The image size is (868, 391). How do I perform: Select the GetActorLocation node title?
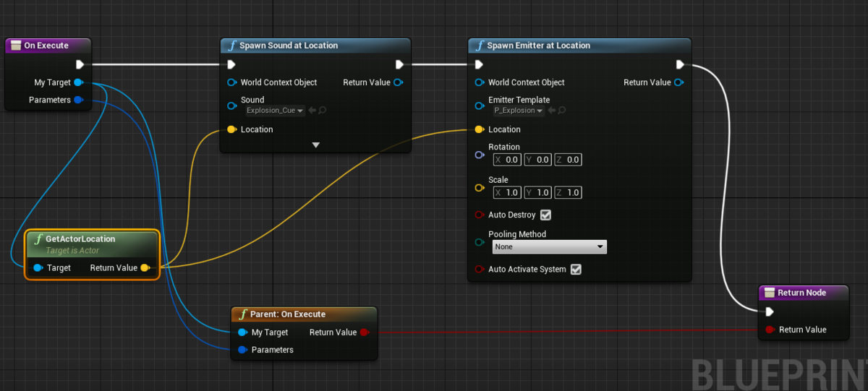click(80, 239)
